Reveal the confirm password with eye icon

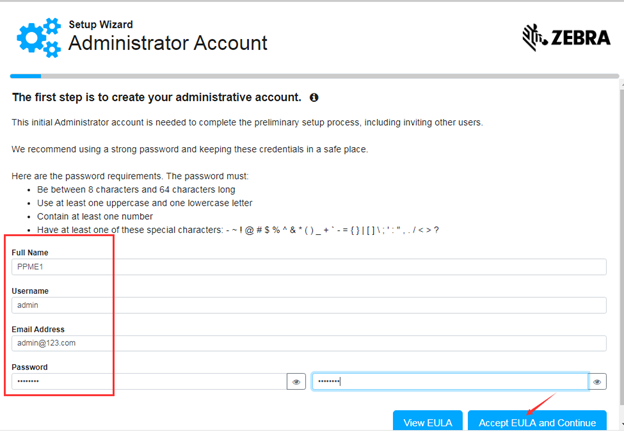(597, 382)
